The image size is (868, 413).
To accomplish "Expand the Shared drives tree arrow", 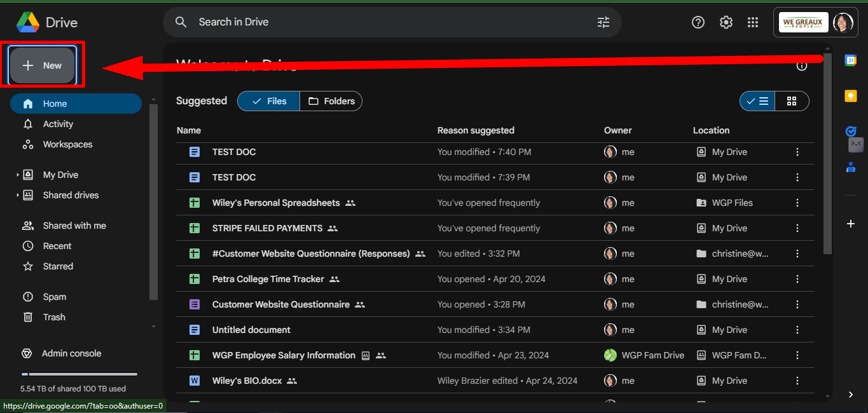I will [18, 195].
